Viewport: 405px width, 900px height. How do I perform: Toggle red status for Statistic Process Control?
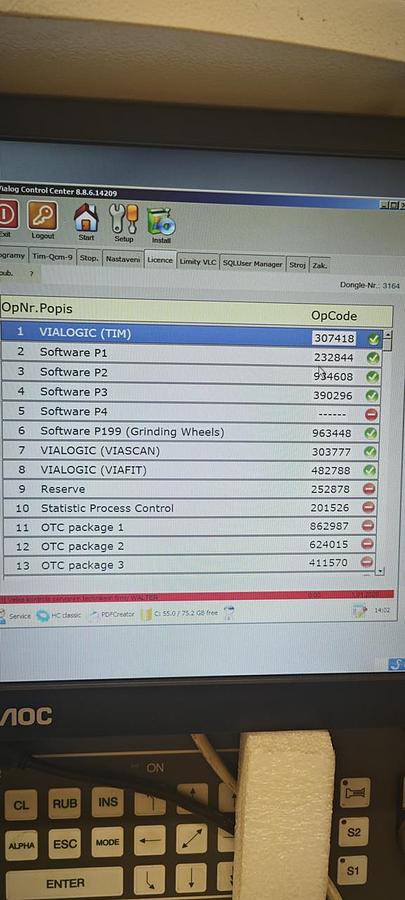click(x=368, y=507)
